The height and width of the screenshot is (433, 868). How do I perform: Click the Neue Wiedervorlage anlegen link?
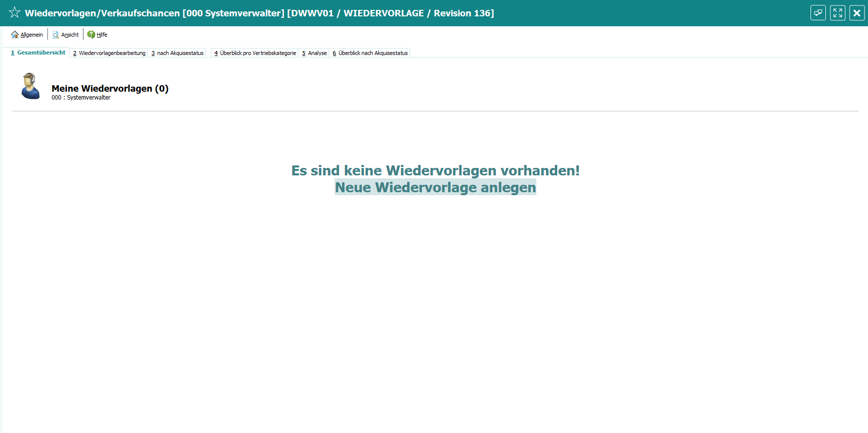[x=435, y=187]
